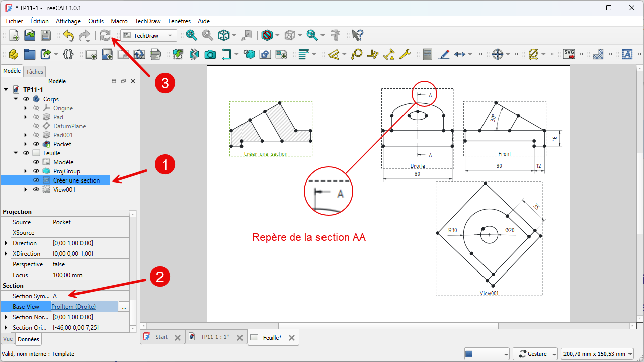Screen dimensions: 644x362
Task: Switch to the Start document tab
Action: pyautogui.click(x=162, y=337)
